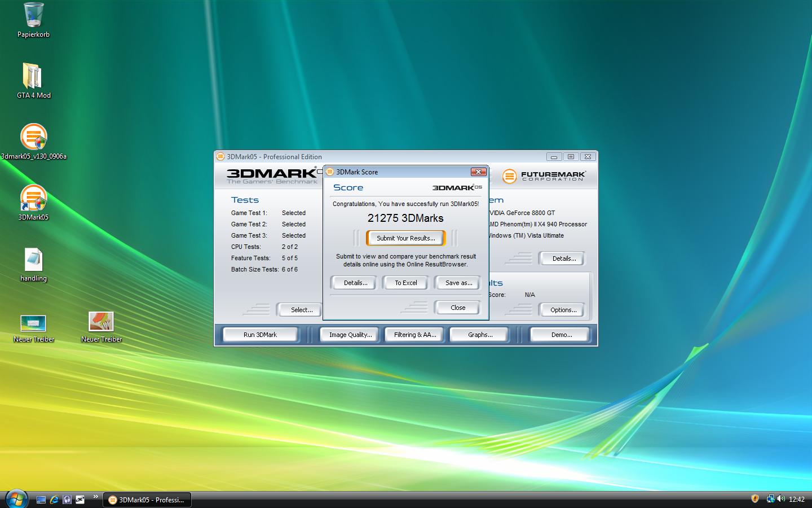Viewport: 812px width, 508px height.
Task: Minimize the 3DMark05 Professional Edition window
Action: (554, 156)
